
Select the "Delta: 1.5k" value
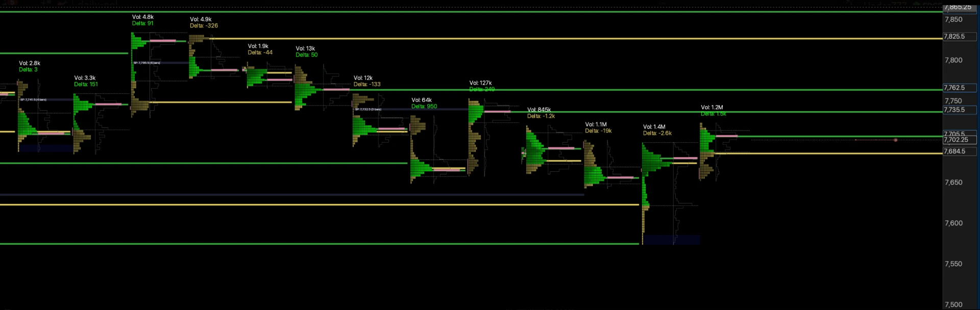pyautogui.click(x=714, y=114)
